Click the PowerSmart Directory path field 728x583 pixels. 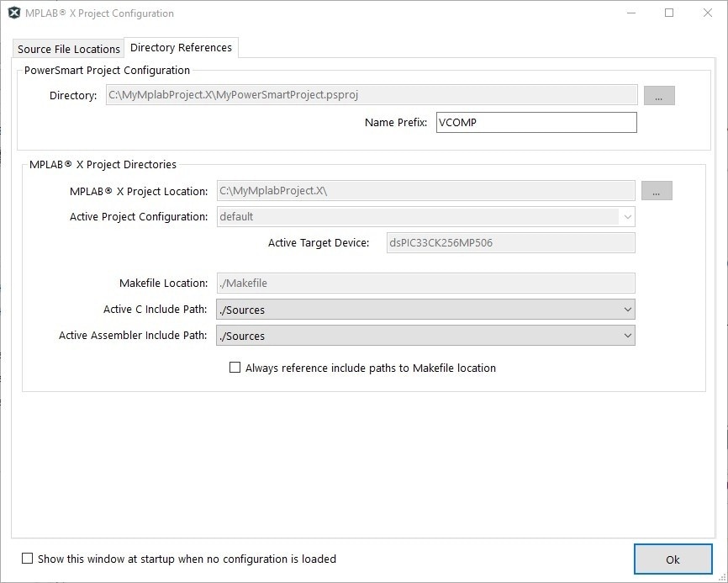[371, 95]
